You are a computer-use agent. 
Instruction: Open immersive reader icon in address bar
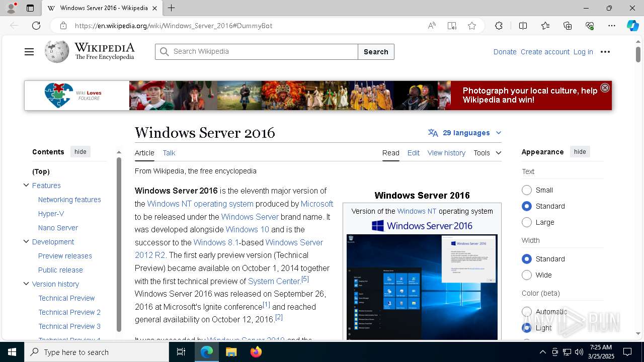pyautogui.click(x=452, y=26)
